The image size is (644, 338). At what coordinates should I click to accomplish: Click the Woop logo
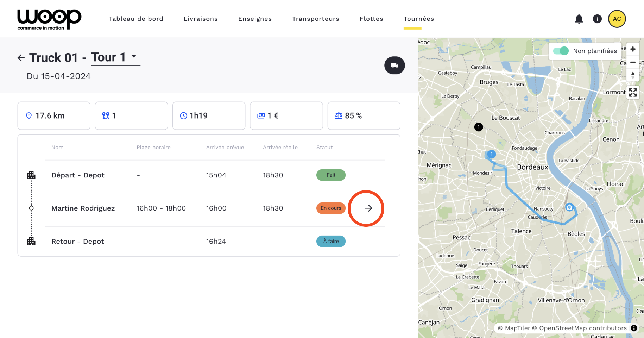coord(49,19)
